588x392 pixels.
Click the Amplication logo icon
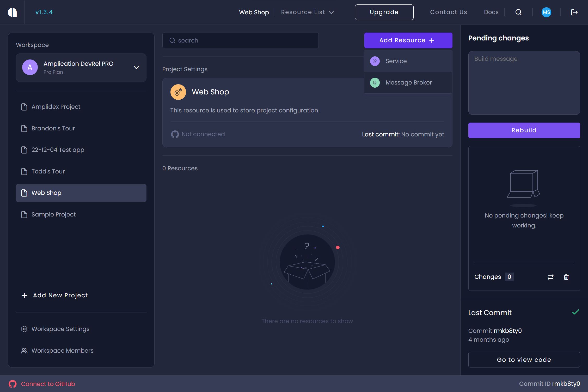tap(12, 12)
